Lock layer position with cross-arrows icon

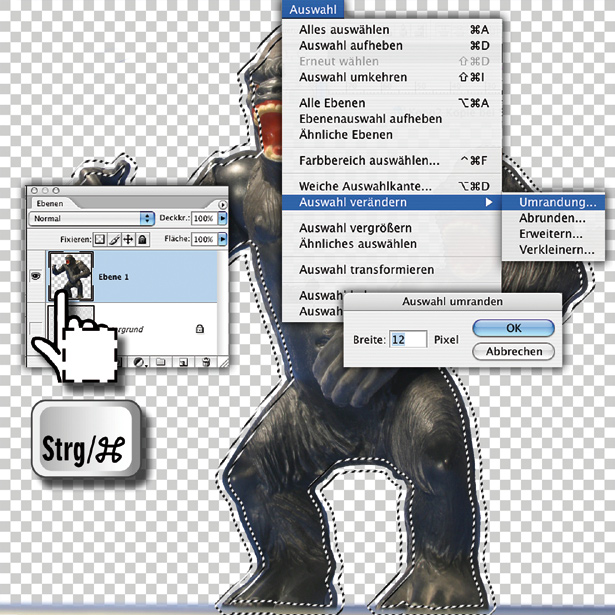128,239
